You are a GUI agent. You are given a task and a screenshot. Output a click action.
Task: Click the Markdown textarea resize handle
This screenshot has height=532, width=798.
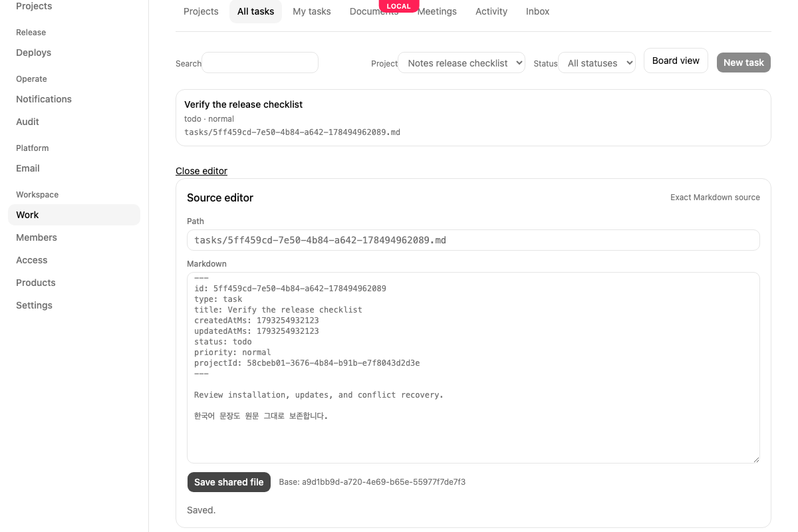tap(755, 459)
